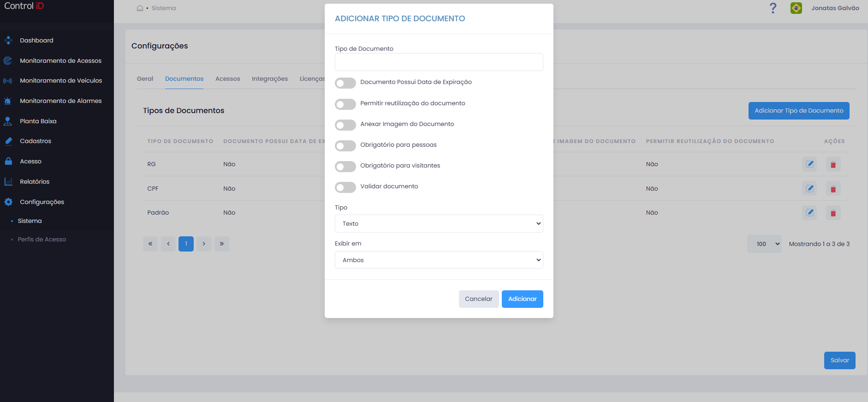Viewport: 868px width, 402px height.
Task: Click the help question mark icon
Action: [773, 8]
